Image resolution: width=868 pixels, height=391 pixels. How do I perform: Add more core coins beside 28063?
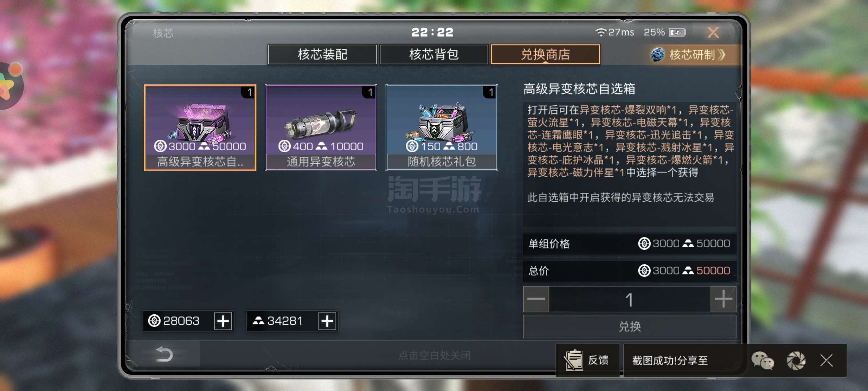(223, 321)
